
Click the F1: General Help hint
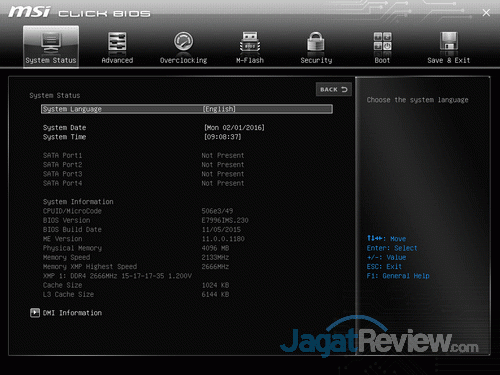398,276
